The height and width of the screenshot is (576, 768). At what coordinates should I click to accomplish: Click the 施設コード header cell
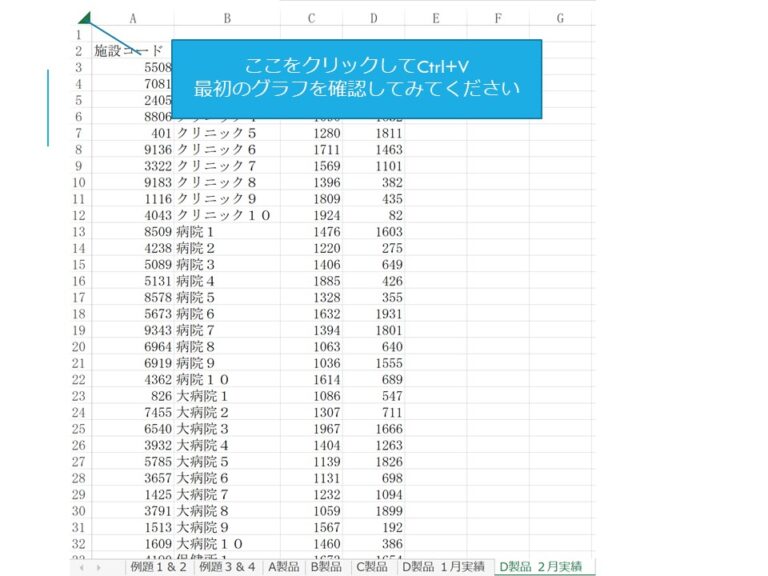click(133, 51)
